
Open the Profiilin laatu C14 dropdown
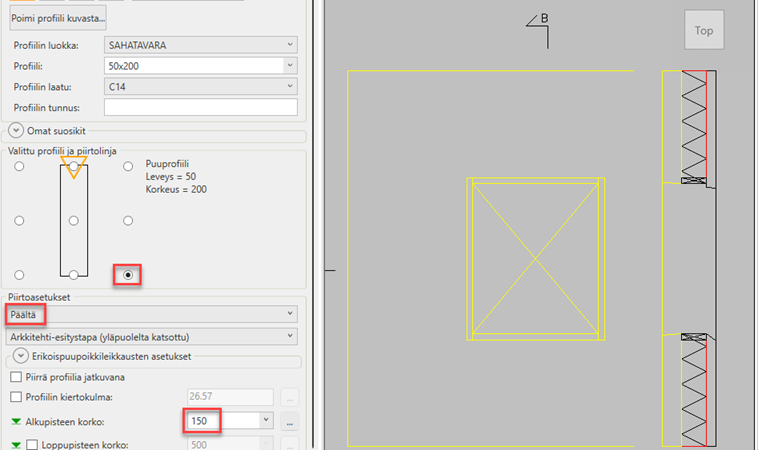(201, 87)
